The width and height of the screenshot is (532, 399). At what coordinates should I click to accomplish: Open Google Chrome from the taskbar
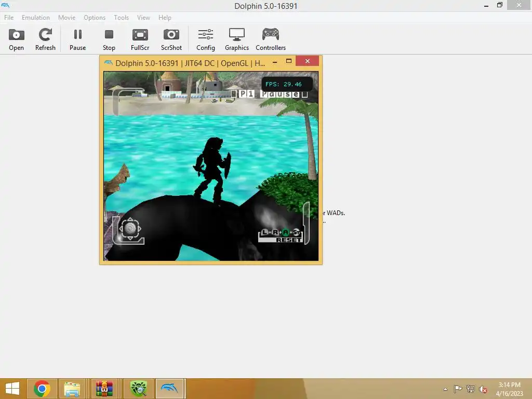[42, 389]
